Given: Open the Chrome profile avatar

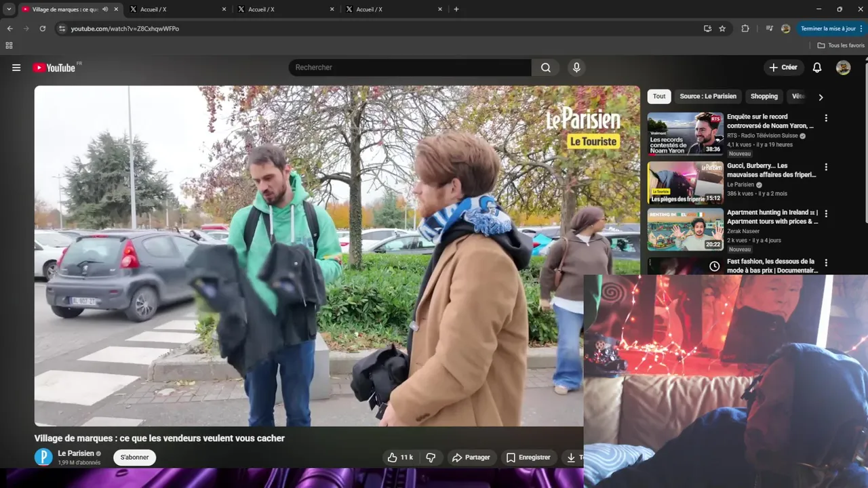Looking at the screenshot, I should click(x=785, y=28).
